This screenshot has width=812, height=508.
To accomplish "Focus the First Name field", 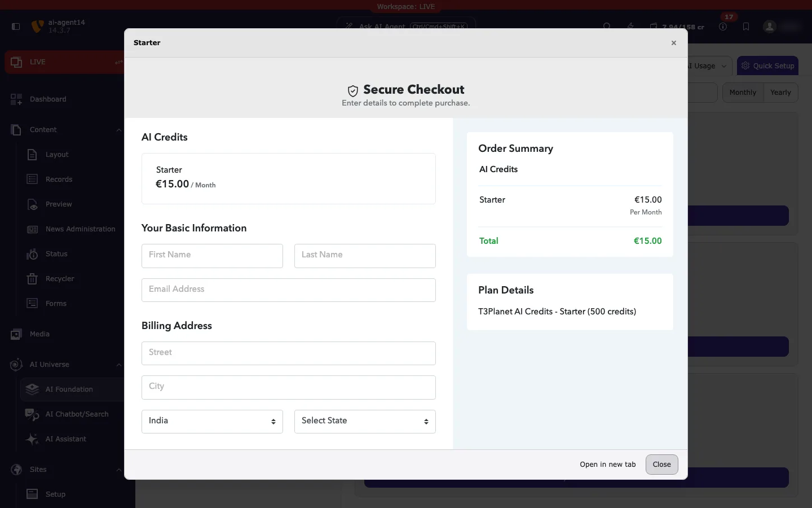I will [x=212, y=256].
